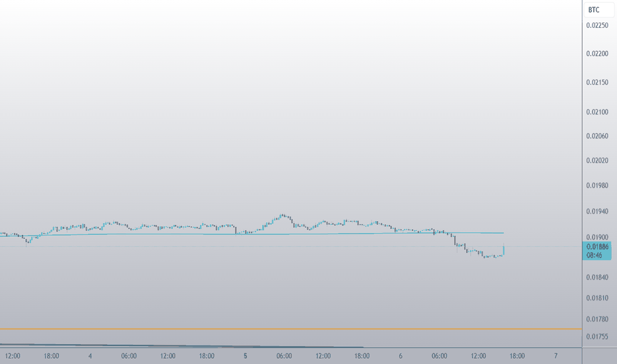Click the 0.01940 price axis label
The image size is (617, 364).
[x=597, y=211]
